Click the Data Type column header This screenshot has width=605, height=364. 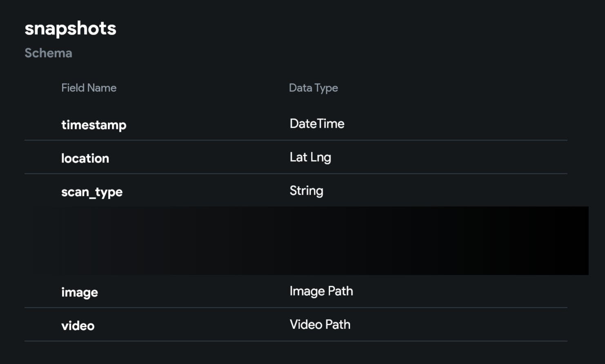coord(313,88)
